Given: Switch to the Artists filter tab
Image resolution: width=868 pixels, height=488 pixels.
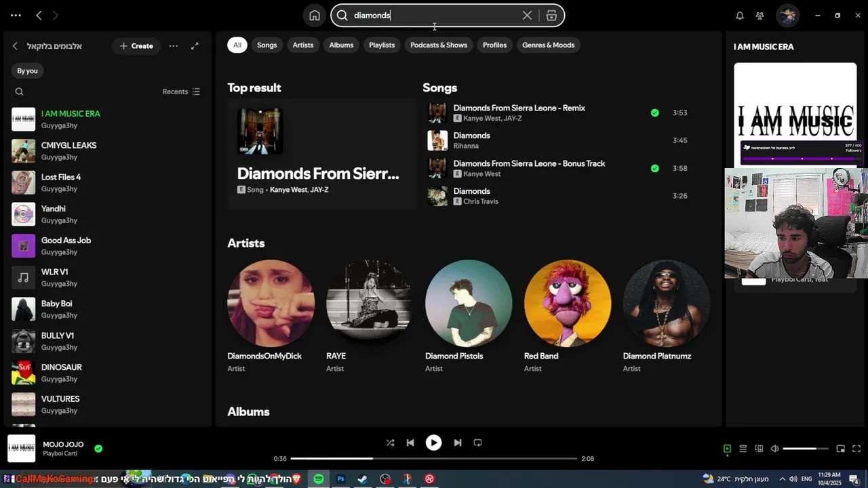Looking at the screenshot, I should click(x=303, y=45).
